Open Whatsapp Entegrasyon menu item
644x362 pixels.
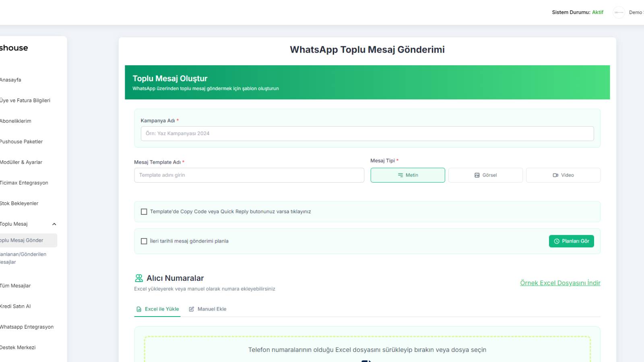pyautogui.click(x=27, y=327)
